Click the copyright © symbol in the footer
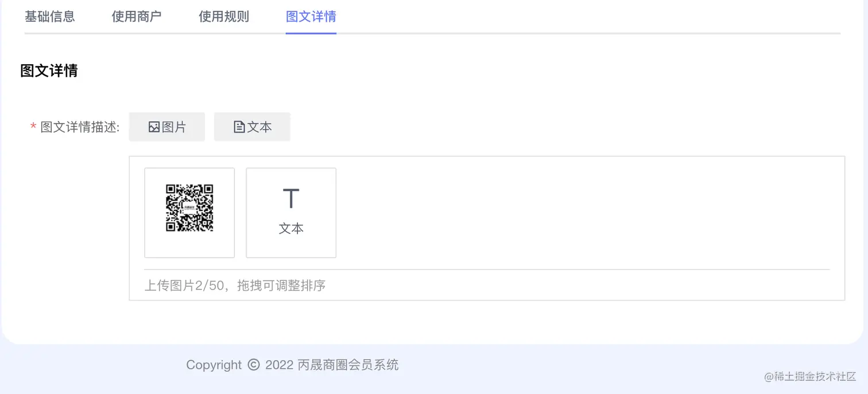868x394 pixels. (253, 364)
